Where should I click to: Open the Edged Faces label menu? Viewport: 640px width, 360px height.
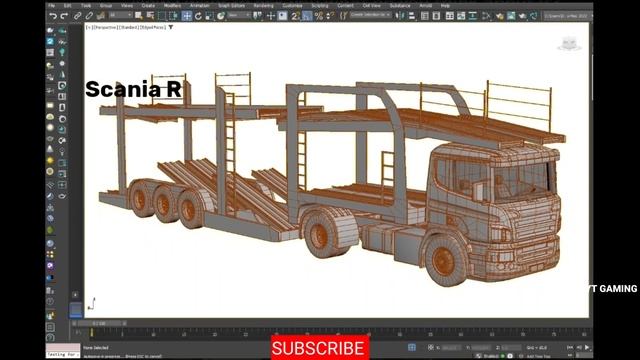tap(153, 27)
